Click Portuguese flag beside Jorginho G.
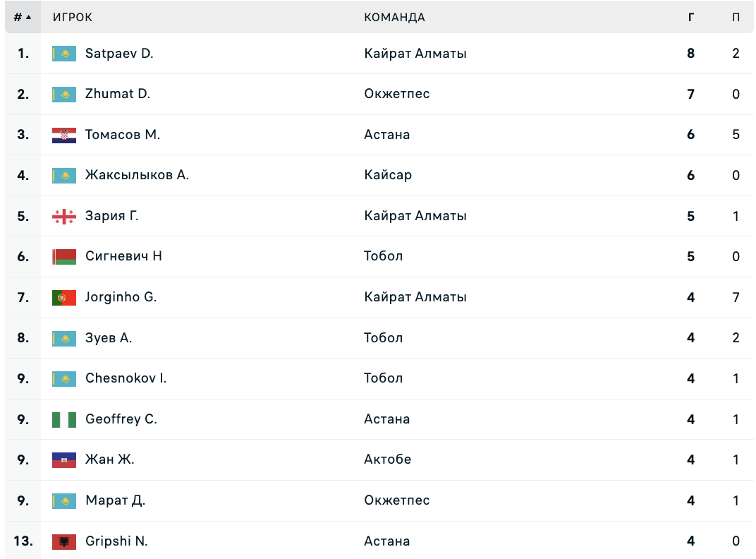The width and height of the screenshot is (756, 559). 64,297
